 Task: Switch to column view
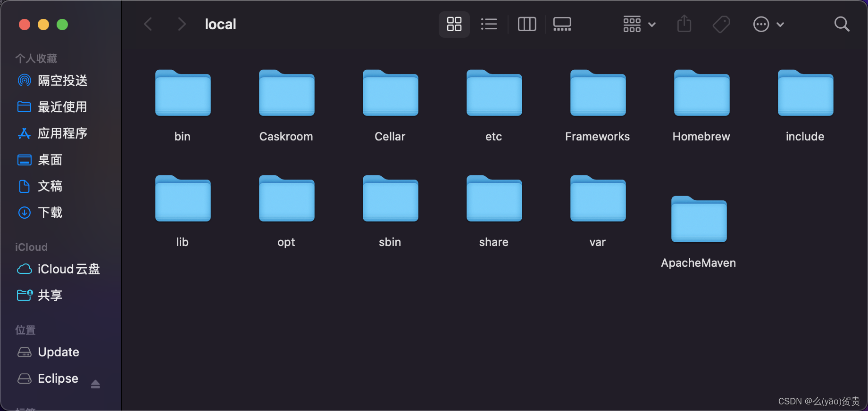click(x=526, y=24)
